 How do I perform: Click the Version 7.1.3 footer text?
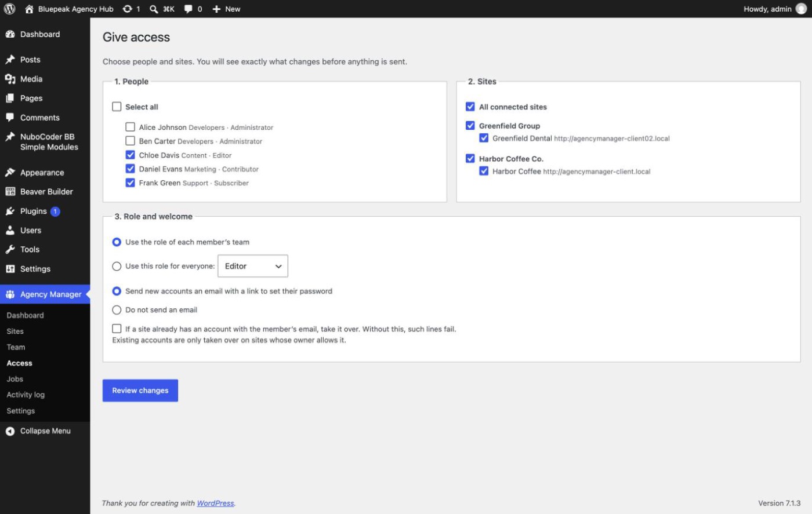tap(779, 503)
